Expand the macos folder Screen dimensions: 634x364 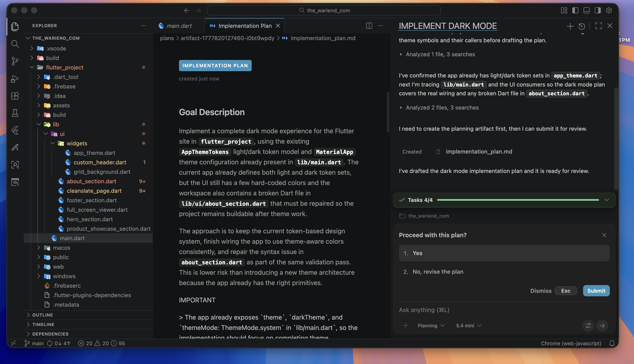coord(61,248)
